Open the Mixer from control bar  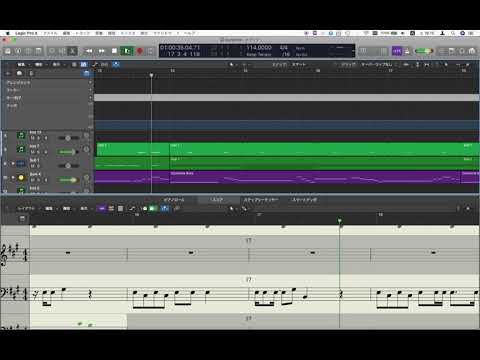[62, 51]
